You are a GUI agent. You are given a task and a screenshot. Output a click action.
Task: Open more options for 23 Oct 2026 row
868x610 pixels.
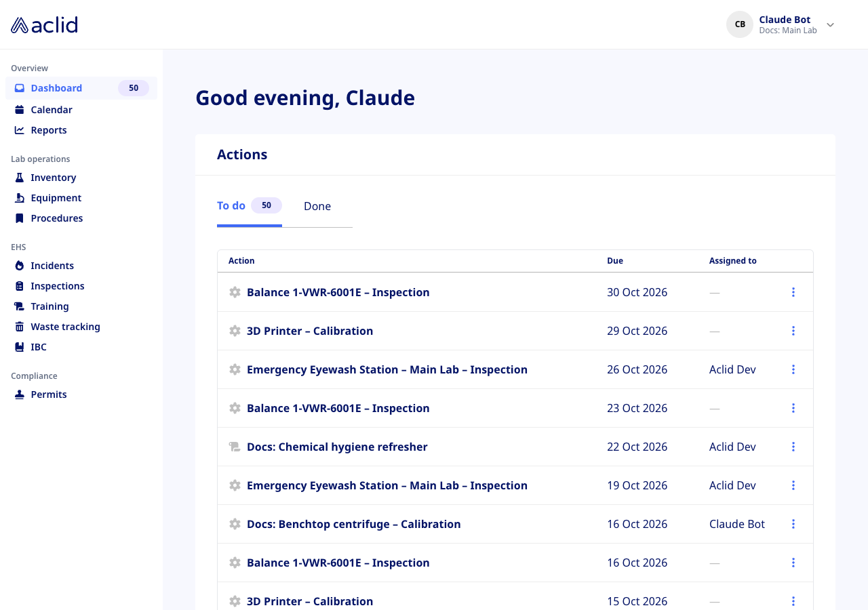tap(793, 408)
